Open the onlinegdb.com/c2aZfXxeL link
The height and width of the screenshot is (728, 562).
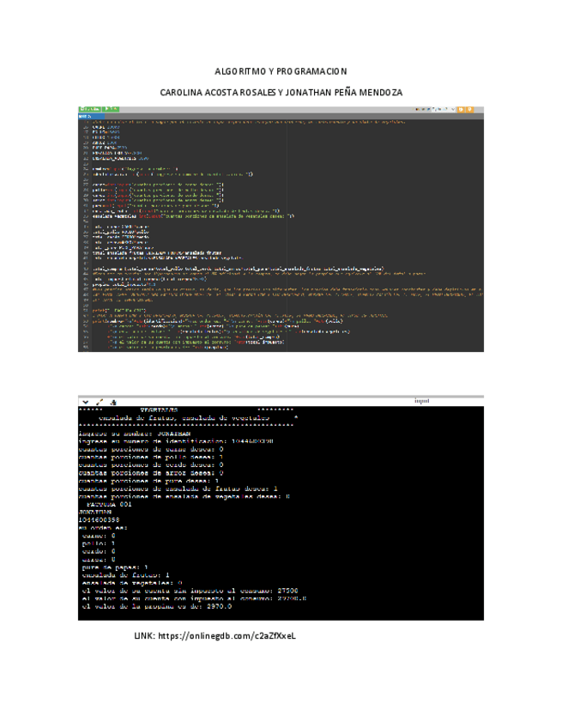(x=227, y=635)
